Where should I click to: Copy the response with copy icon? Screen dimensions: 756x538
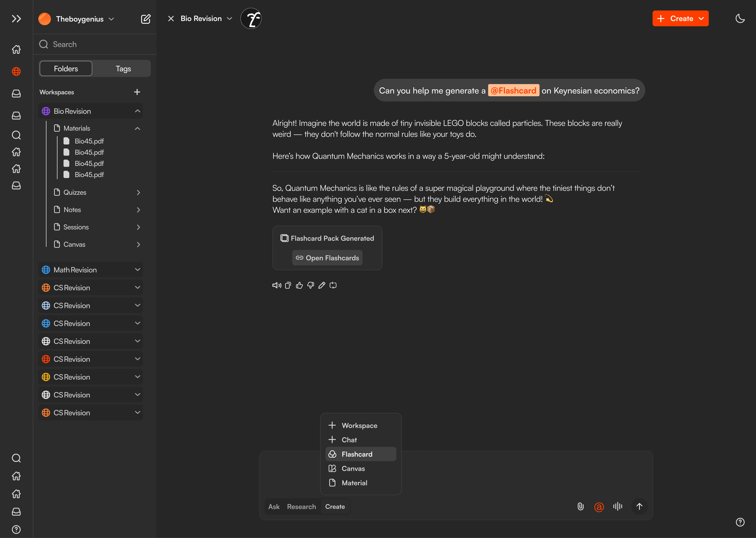tap(288, 285)
